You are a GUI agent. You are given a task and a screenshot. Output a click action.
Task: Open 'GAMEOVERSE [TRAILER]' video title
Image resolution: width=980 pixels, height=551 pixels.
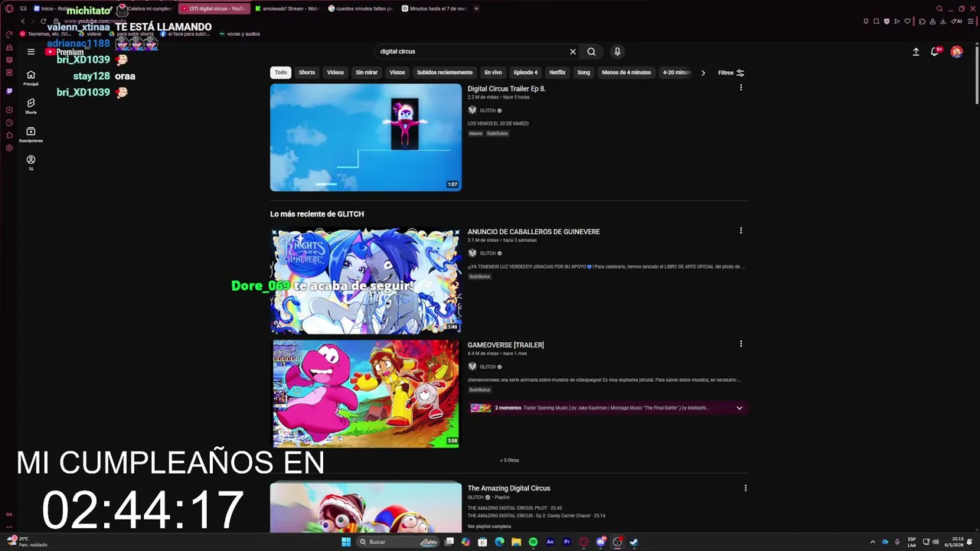click(506, 345)
